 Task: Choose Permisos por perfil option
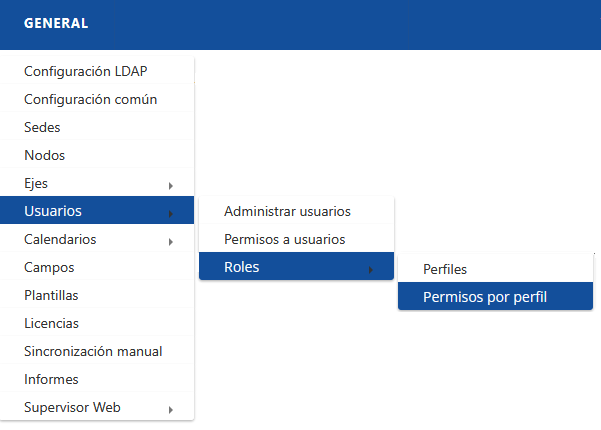point(485,296)
